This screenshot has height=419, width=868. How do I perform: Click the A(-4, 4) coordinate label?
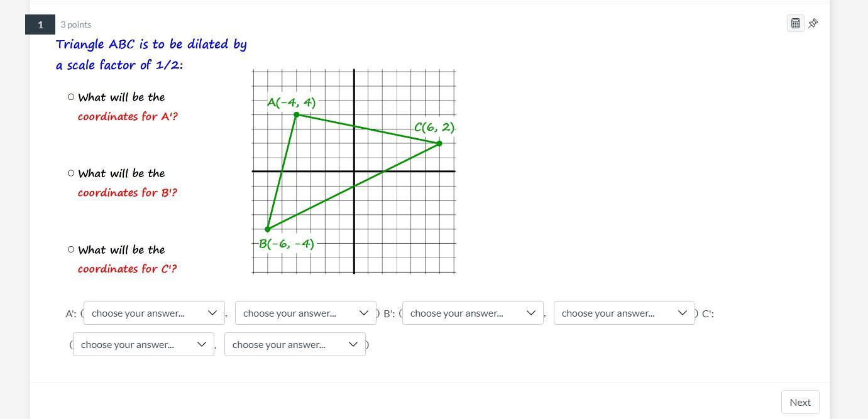click(x=291, y=102)
